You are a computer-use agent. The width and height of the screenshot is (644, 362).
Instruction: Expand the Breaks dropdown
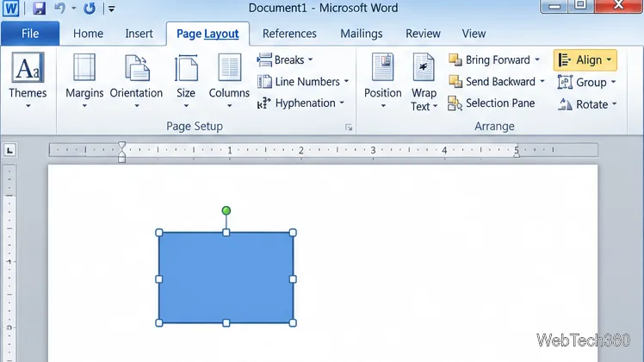point(285,60)
